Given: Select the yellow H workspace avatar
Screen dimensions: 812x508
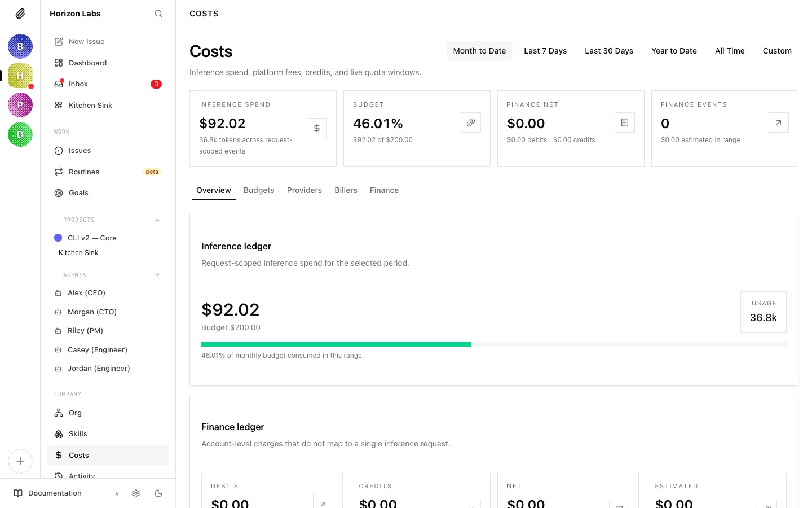Looking at the screenshot, I should coord(20,76).
